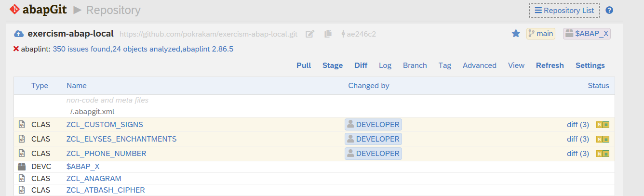This screenshot has height=196, width=644.
Task: Open Diff from the toolbar
Action: point(361,65)
